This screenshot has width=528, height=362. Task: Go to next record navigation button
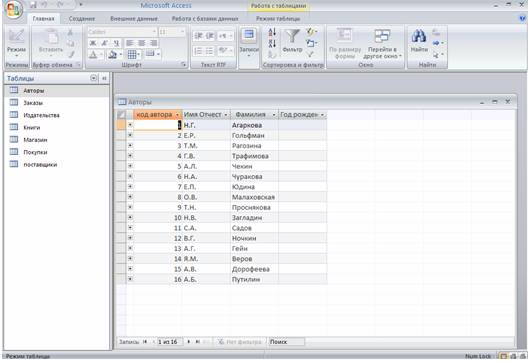(x=189, y=341)
